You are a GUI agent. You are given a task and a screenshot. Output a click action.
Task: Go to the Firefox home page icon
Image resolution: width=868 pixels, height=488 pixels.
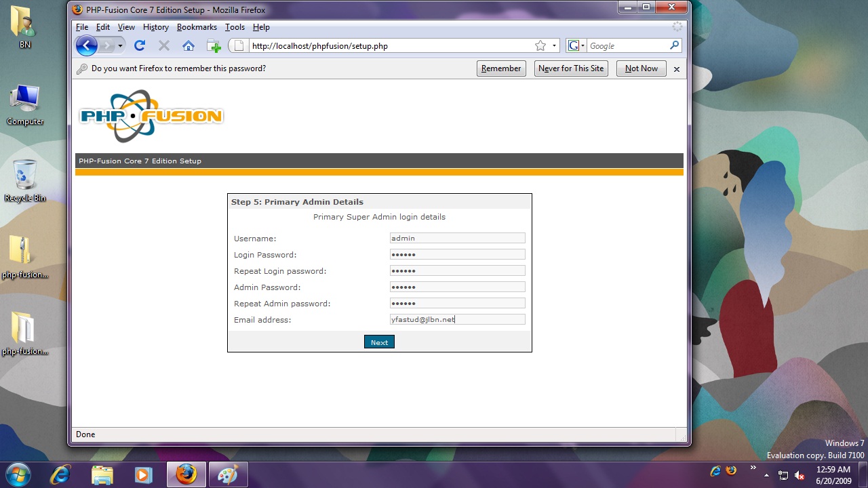click(189, 46)
